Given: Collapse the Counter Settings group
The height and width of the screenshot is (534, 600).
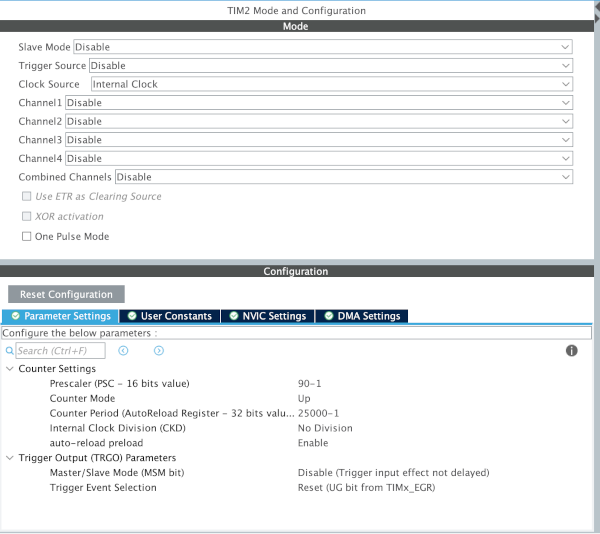Looking at the screenshot, I should 10,369.
